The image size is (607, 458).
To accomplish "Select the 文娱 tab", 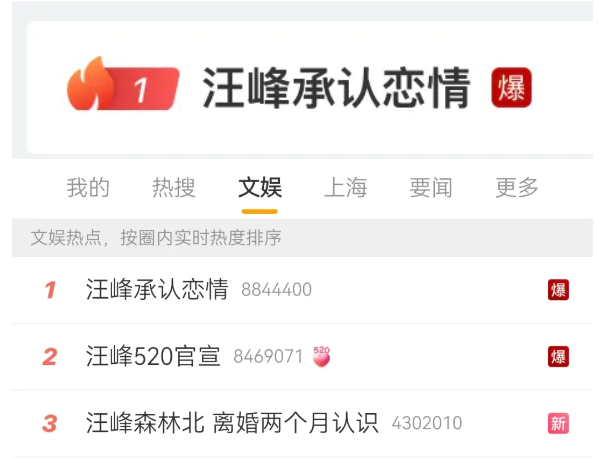I will pyautogui.click(x=260, y=187).
